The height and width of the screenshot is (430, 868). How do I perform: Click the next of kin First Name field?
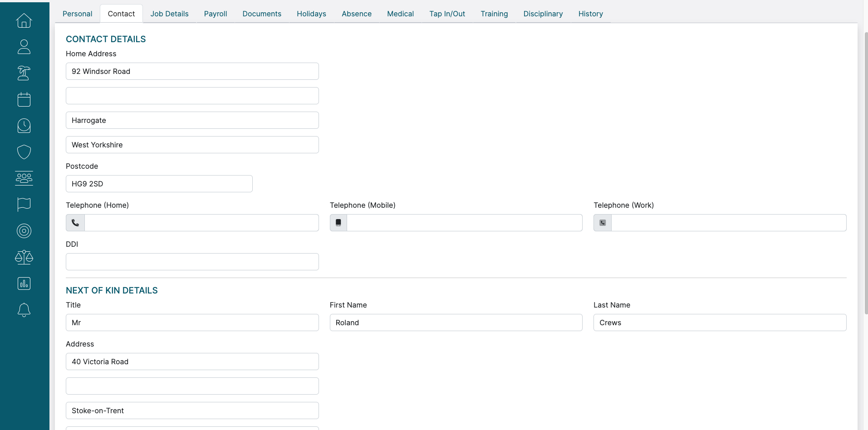pyautogui.click(x=456, y=322)
